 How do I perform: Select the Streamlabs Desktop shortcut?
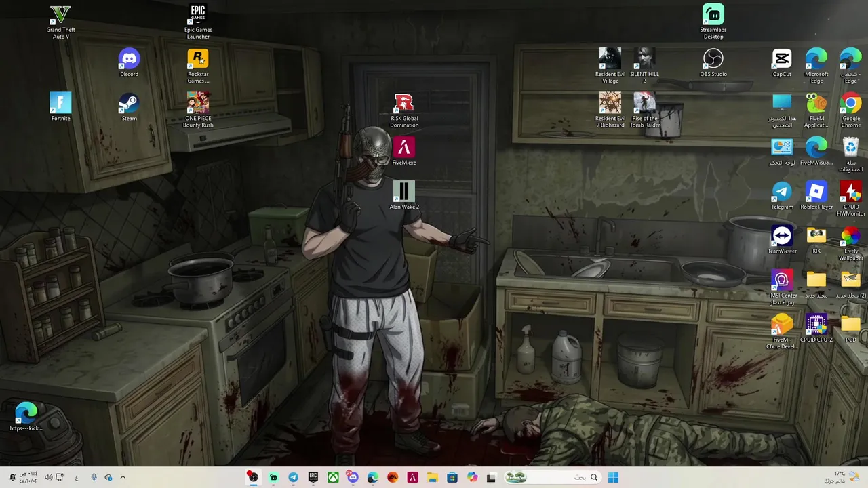pos(713,22)
